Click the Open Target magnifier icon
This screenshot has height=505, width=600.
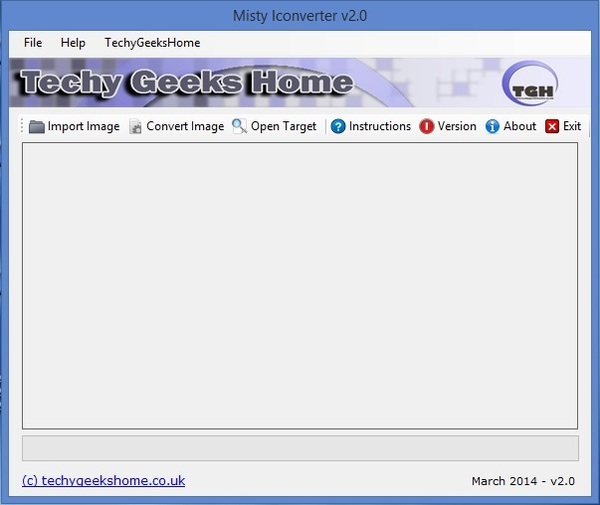240,126
